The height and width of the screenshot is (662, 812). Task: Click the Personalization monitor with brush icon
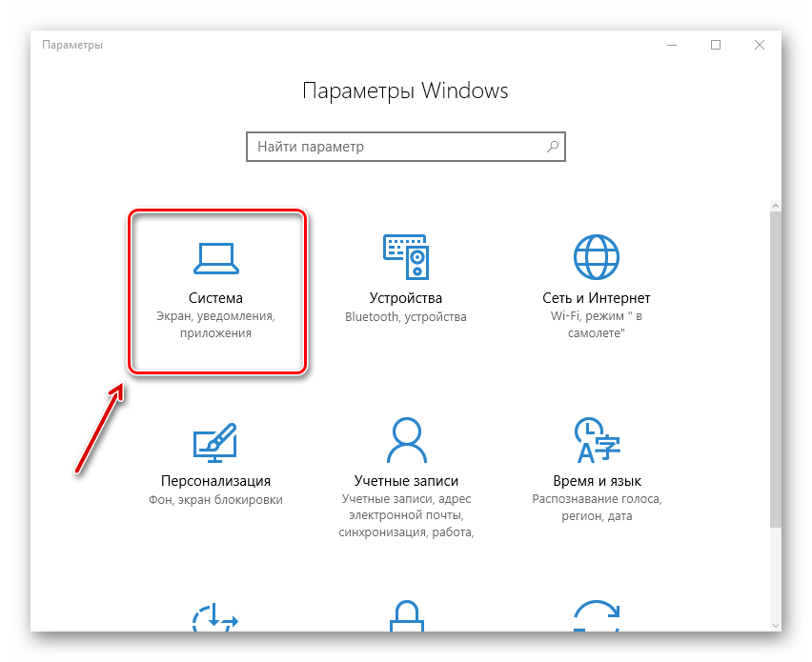coord(215,439)
